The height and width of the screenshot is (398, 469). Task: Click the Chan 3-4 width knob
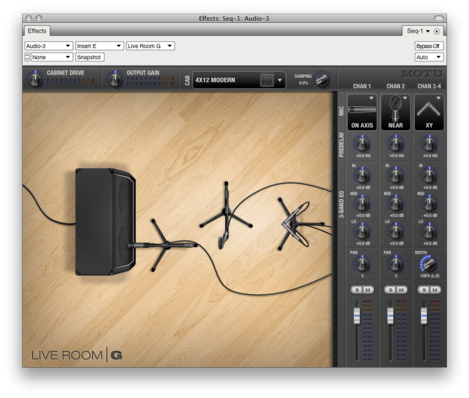click(429, 265)
